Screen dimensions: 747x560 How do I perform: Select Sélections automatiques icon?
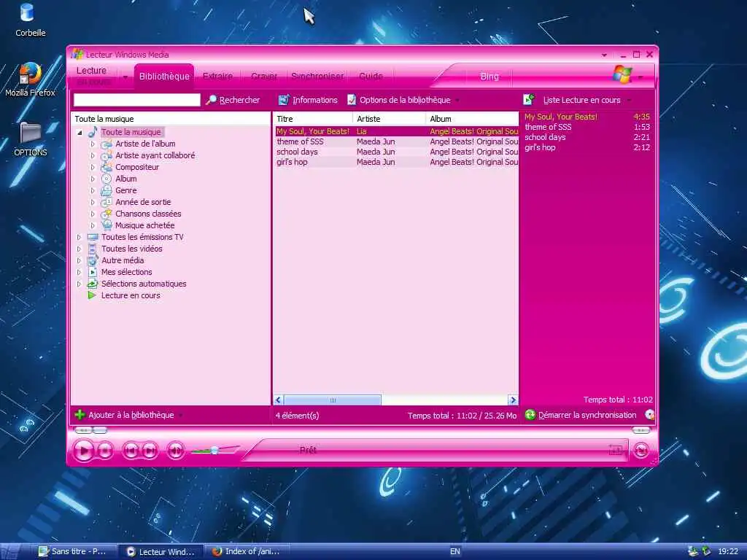coord(93,284)
